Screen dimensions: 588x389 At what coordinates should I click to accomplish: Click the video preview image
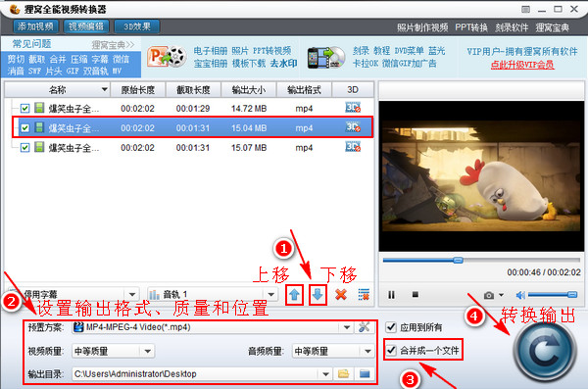click(x=481, y=176)
